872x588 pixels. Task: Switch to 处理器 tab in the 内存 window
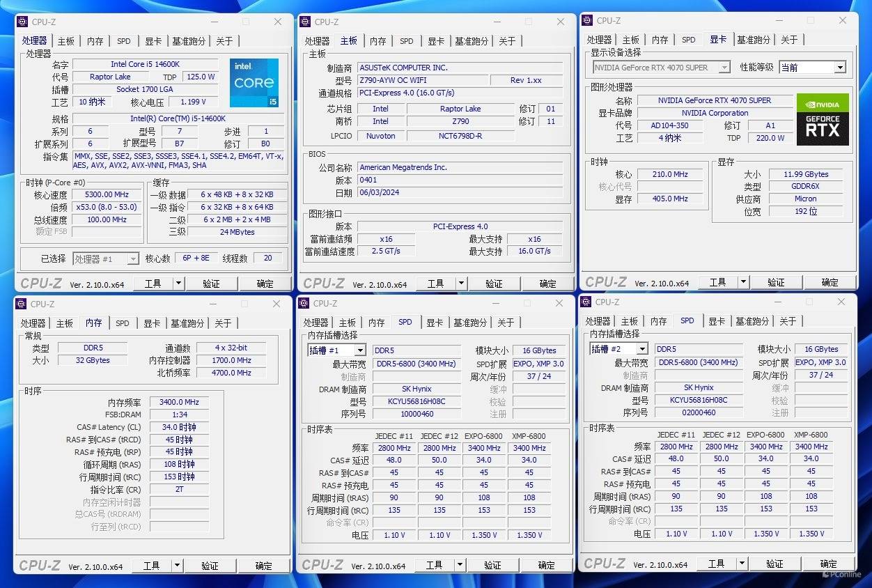(x=33, y=323)
